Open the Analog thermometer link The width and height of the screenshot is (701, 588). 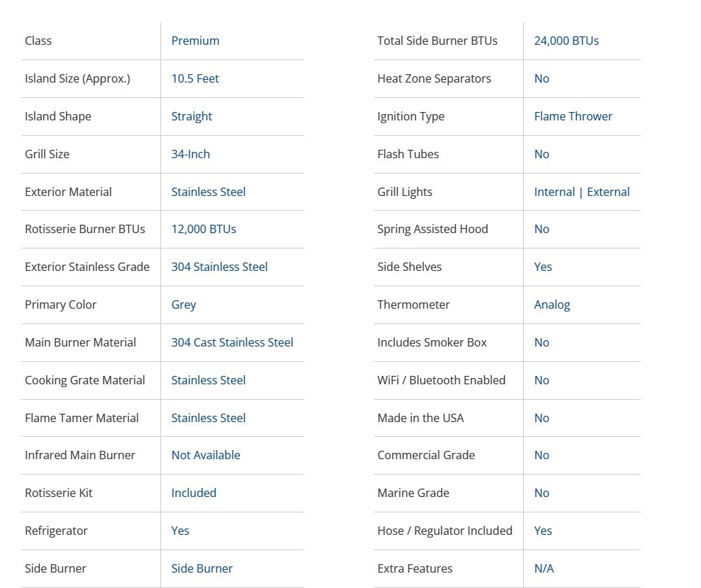[552, 304]
